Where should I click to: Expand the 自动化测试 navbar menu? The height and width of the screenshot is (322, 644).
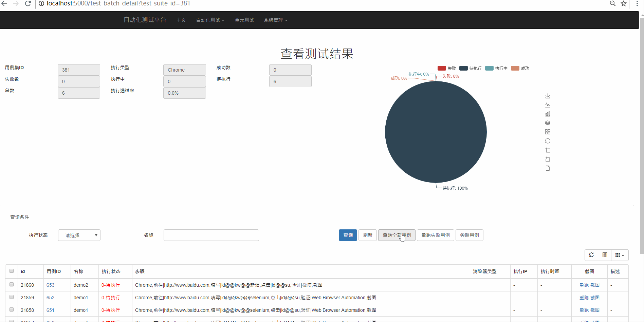[x=210, y=20]
